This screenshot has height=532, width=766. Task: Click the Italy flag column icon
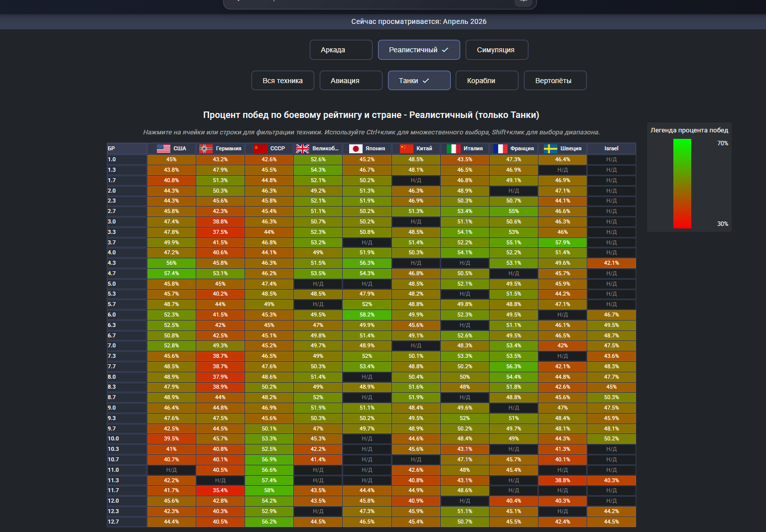pos(454,148)
